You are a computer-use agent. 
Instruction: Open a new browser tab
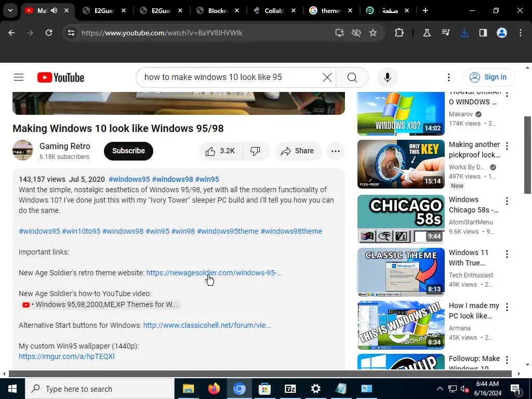click(x=425, y=10)
